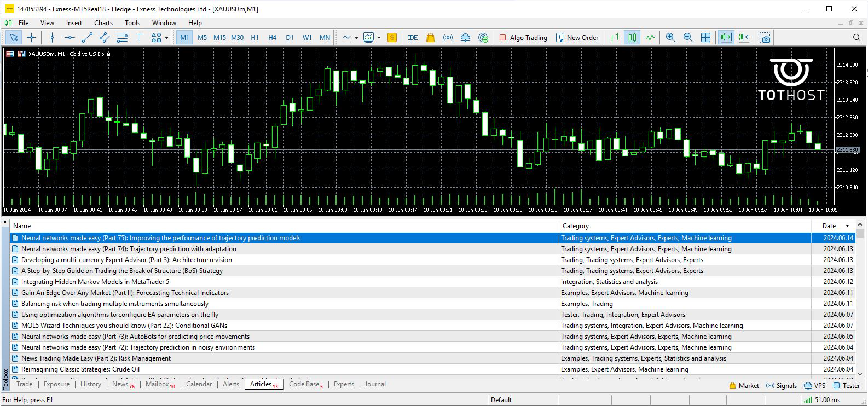Switch chart to MN timeframe
Screen dimensions: 868x406
[325, 37]
